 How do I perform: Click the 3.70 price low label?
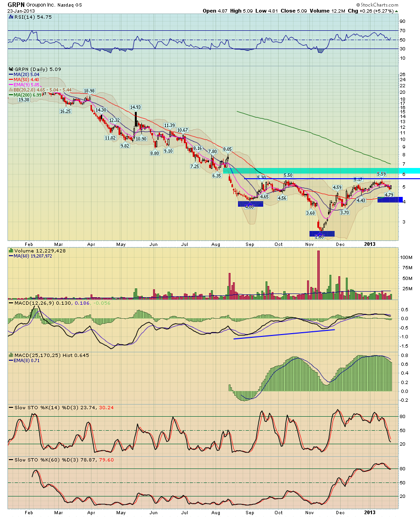tap(344, 213)
